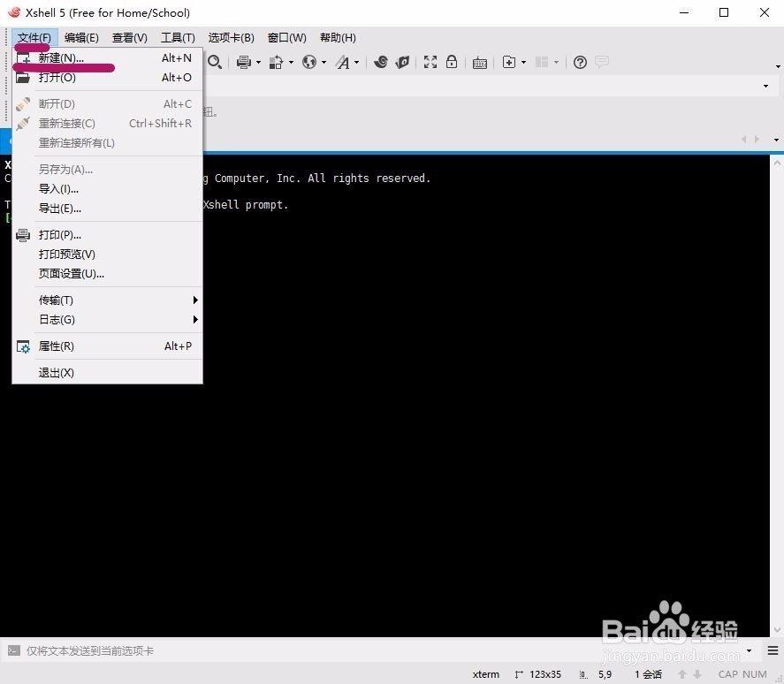
Task: Open the 查看(V) menu
Action: coord(130,37)
